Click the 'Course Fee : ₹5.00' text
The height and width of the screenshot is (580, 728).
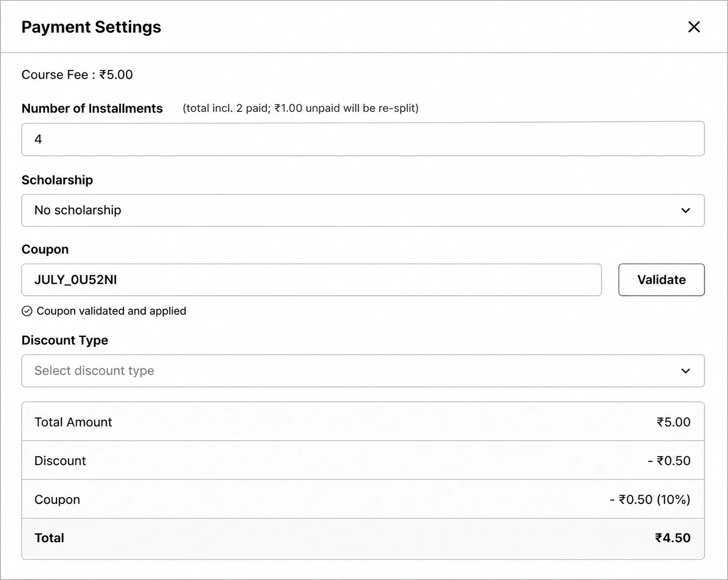77,75
